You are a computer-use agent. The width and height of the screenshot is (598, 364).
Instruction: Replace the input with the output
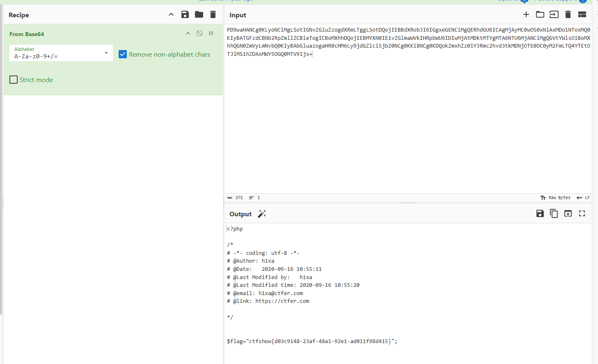click(568, 213)
